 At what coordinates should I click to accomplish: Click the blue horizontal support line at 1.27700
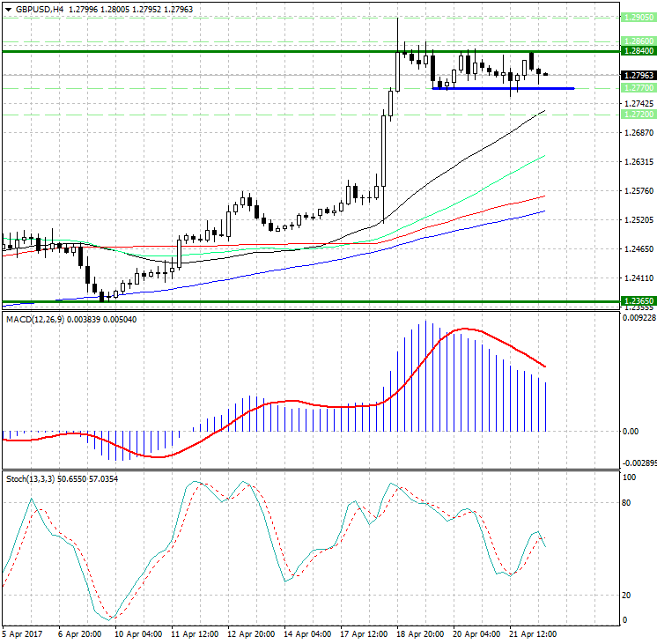tap(503, 88)
